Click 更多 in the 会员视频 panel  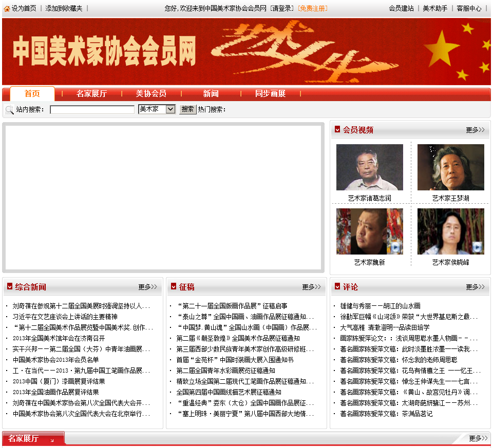(475, 130)
